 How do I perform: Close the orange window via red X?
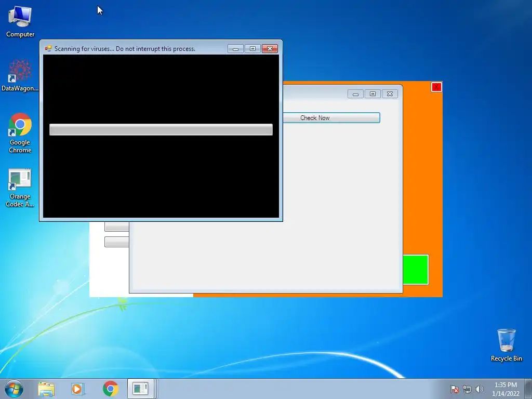point(436,87)
